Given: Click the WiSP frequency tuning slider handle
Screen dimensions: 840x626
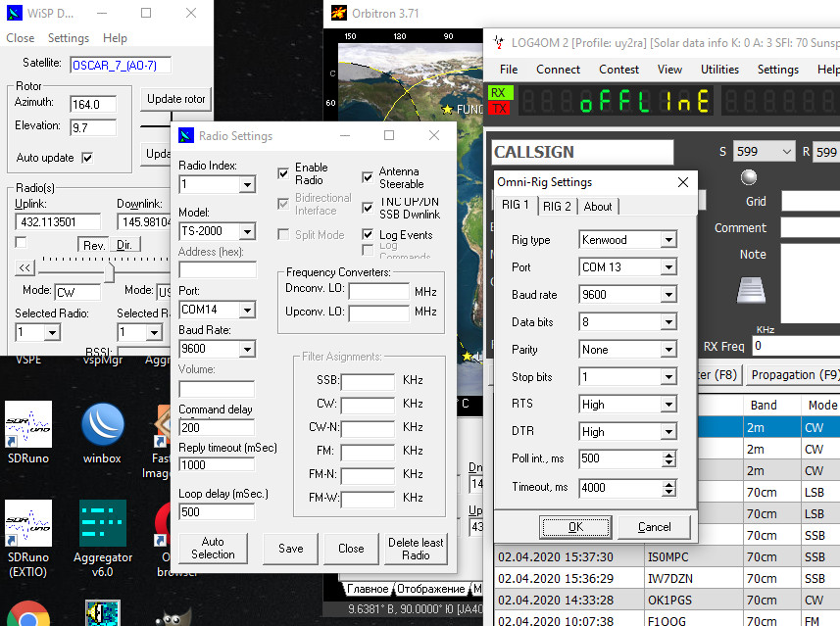Looking at the screenshot, I should 109,270.
